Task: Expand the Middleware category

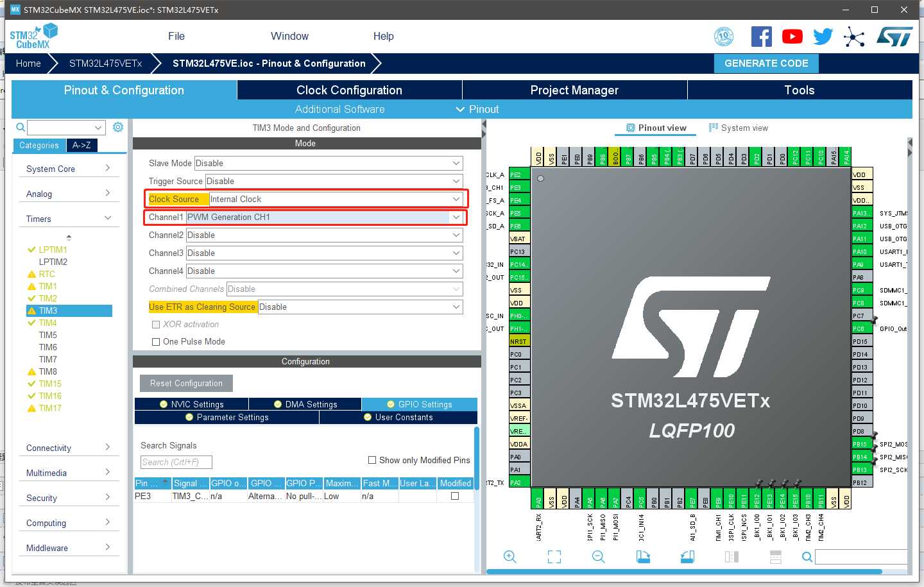Action: pos(68,548)
